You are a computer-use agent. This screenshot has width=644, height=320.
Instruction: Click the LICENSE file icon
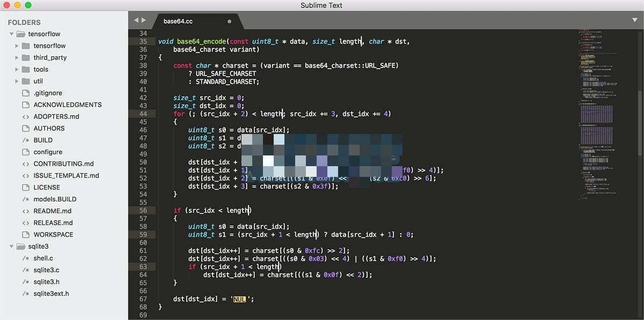coord(25,187)
